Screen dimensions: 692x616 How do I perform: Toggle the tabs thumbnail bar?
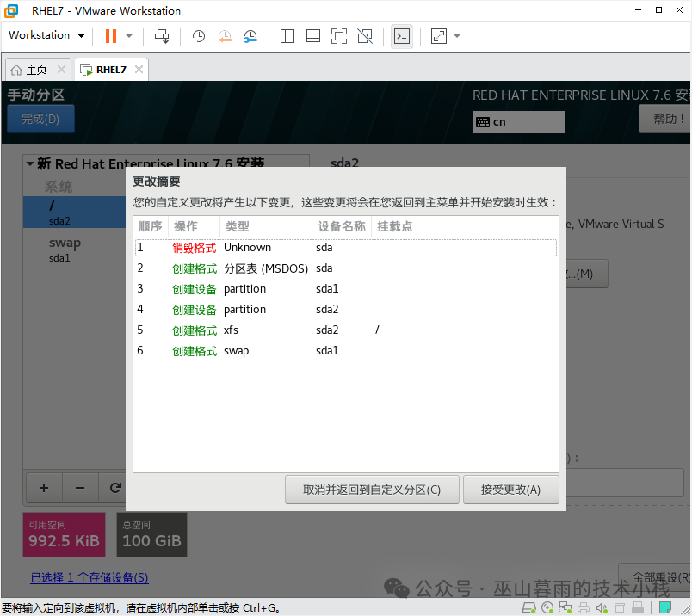click(312, 35)
